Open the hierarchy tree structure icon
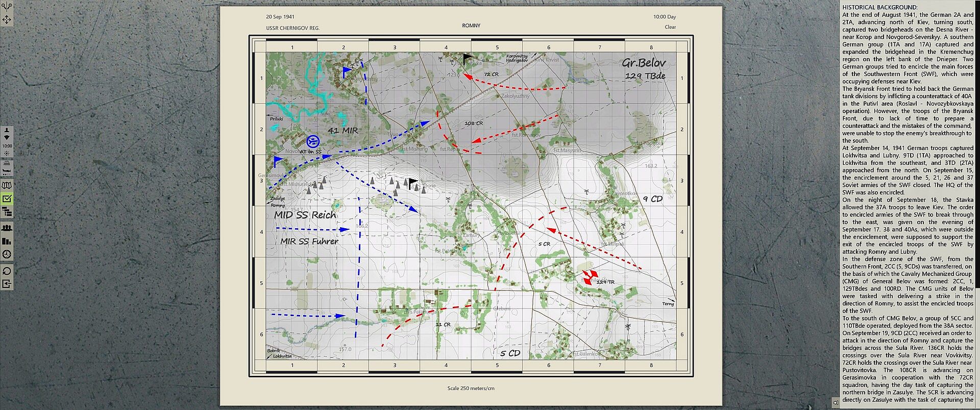Image resolution: width=980 pixels, height=410 pixels. [x=7, y=212]
